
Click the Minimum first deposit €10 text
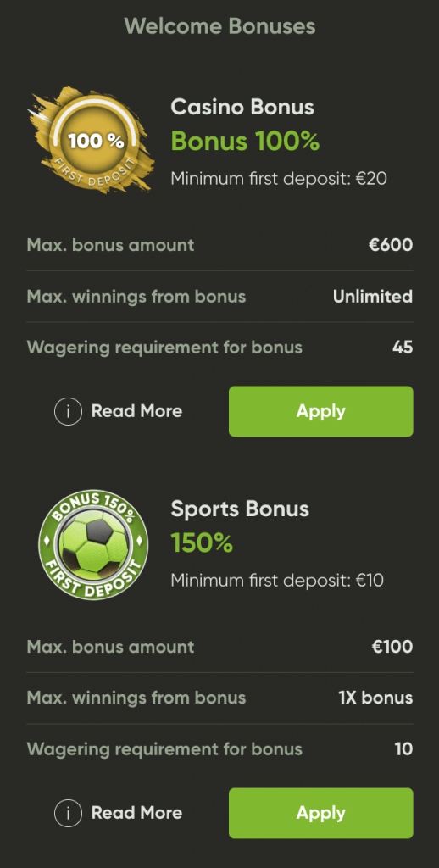coord(277,581)
